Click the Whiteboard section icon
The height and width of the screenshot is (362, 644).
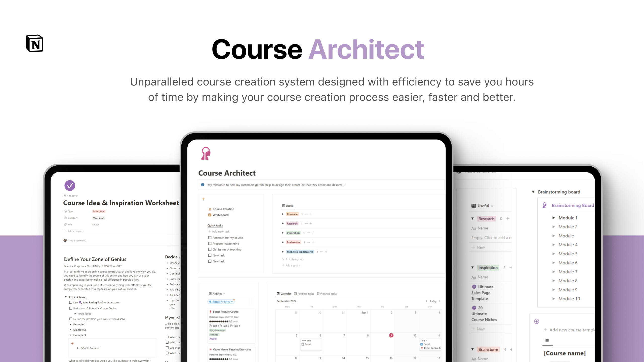tap(210, 215)
